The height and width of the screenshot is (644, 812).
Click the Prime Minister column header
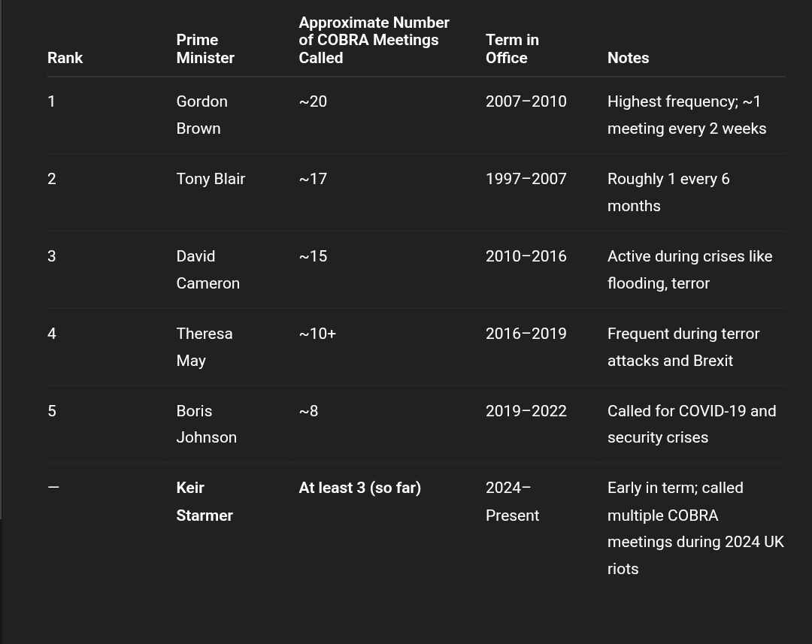click(x=205, y=49)
